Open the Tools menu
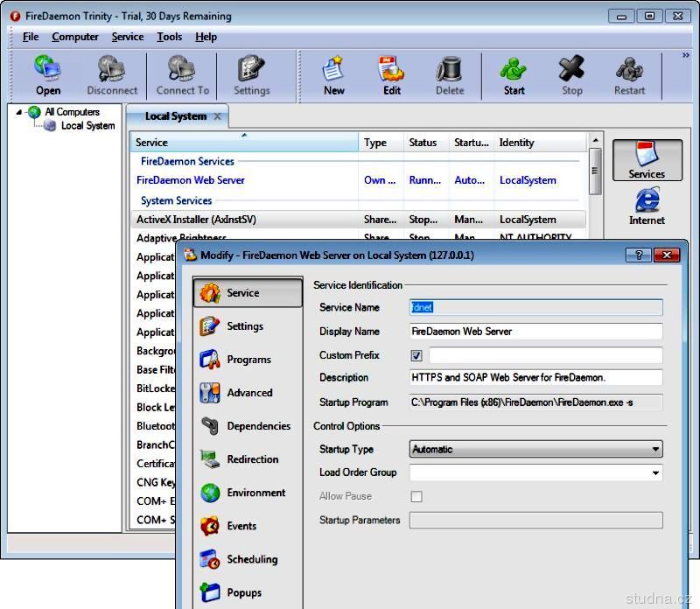The height and width of the screenshot is (609, 700). click(169, 37)
